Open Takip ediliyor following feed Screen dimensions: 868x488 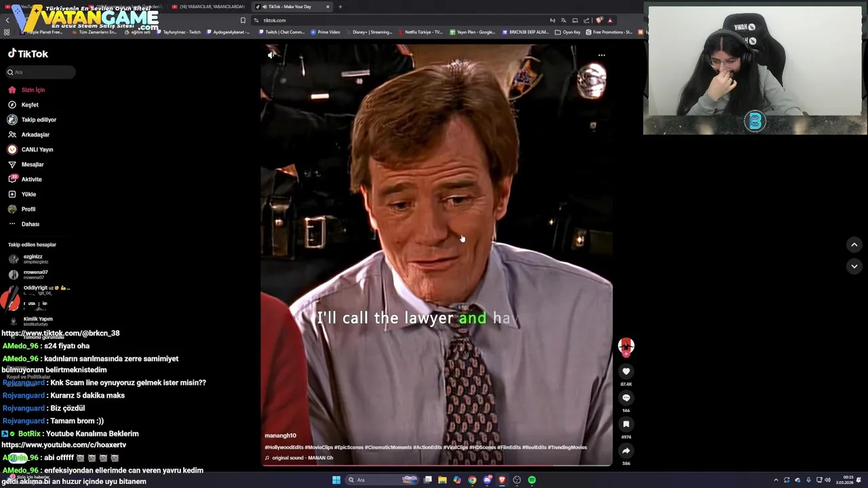32,120
